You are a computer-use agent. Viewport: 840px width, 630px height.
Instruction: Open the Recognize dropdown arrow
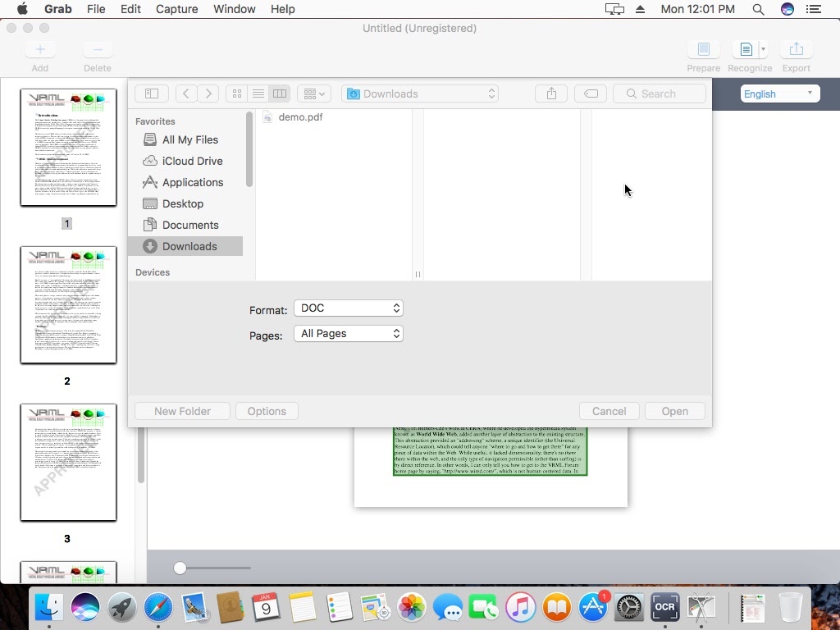coord(764,49)
